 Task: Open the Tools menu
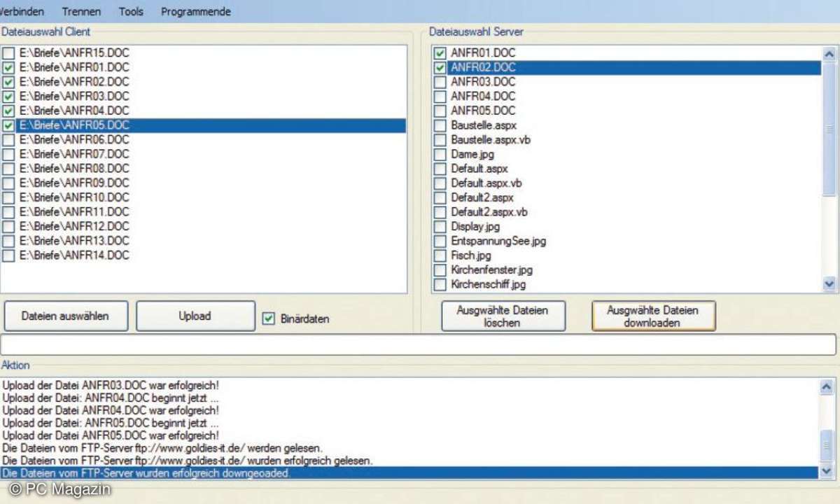pyautogui.click(x=131, y=12)
